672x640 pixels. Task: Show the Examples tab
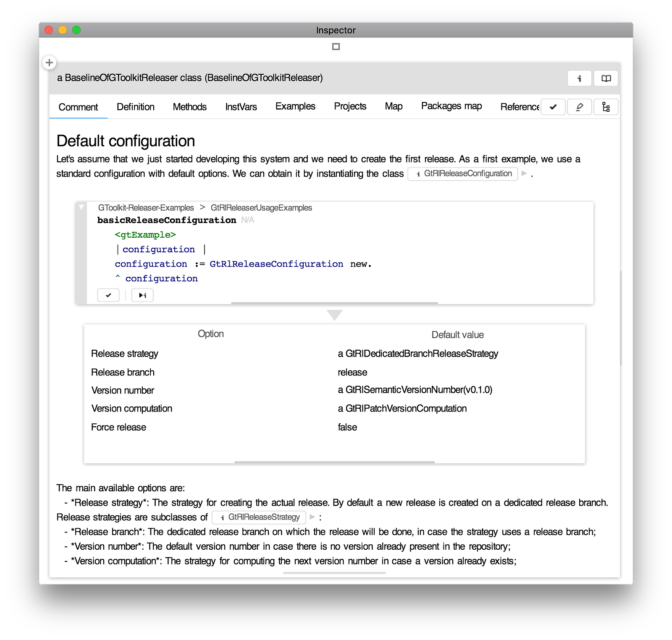pos(295,107)
